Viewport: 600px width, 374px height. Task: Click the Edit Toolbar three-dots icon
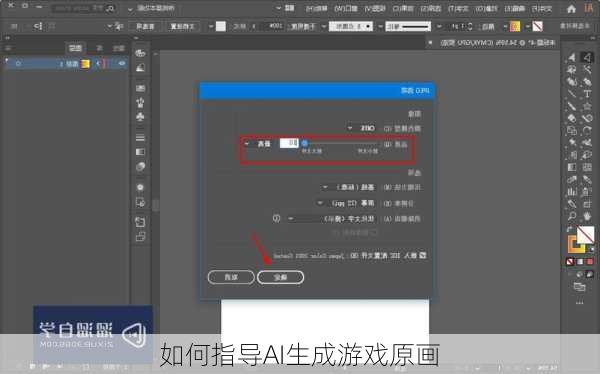pyautogui.click(x=580, y=302)
